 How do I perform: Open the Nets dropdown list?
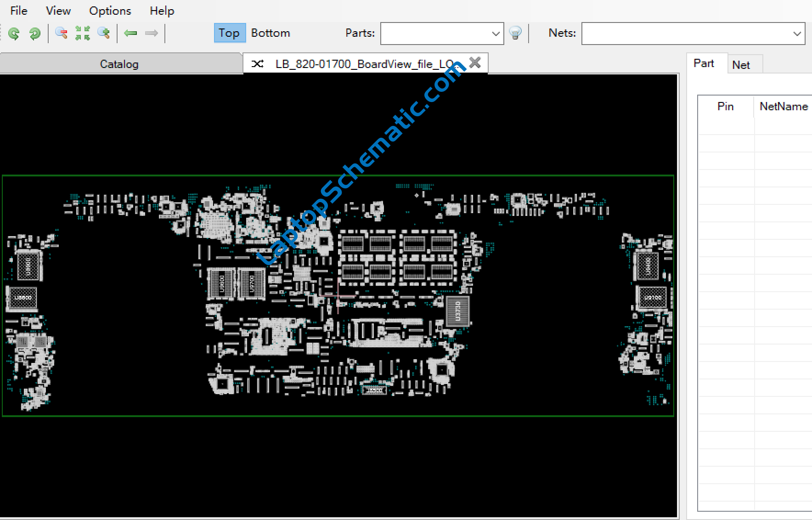(x=797, y=34)
